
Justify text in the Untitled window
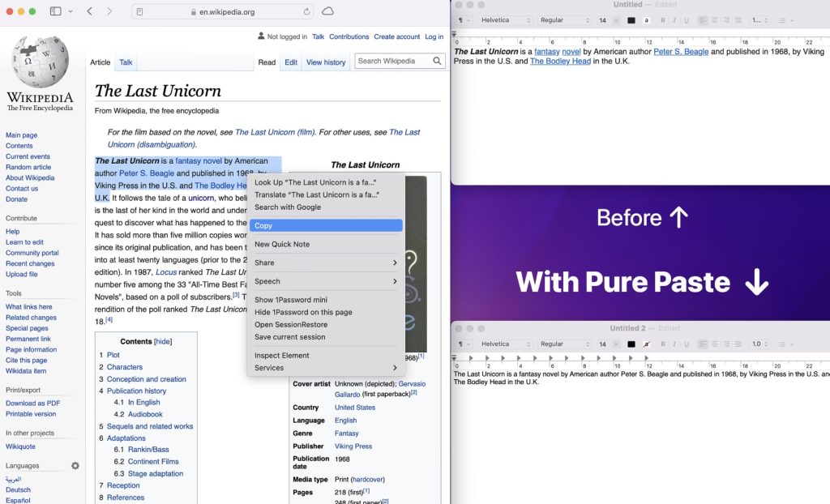pos(738,20)
